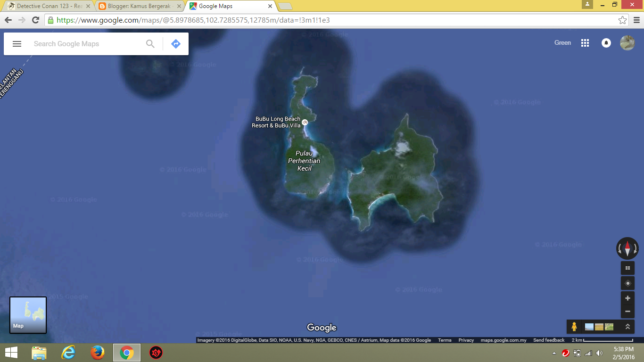
Task: Close the Blogger tab
Action: (x=179, y=7)
